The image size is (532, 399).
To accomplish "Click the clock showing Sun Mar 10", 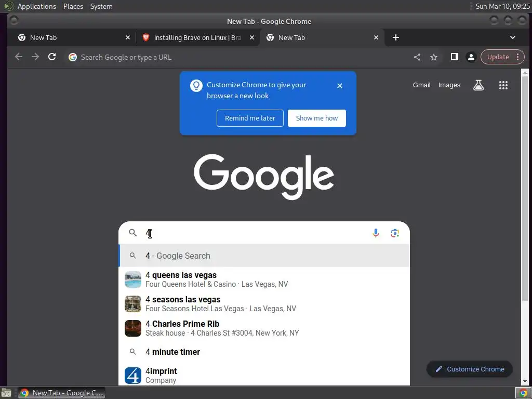I will [x=502, y=6].
